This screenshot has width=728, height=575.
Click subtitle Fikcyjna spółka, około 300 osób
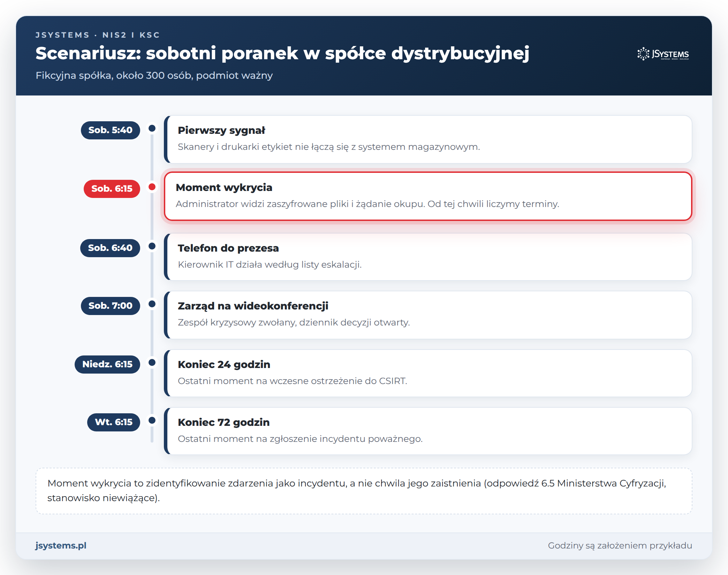(154, 76)
